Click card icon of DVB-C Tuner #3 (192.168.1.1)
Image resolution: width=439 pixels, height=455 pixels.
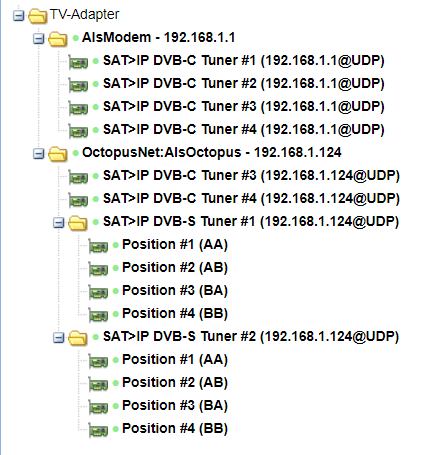[78, 108]
